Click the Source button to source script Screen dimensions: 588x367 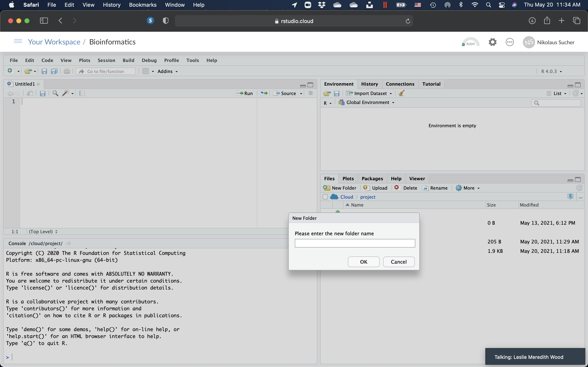(286, 93)
